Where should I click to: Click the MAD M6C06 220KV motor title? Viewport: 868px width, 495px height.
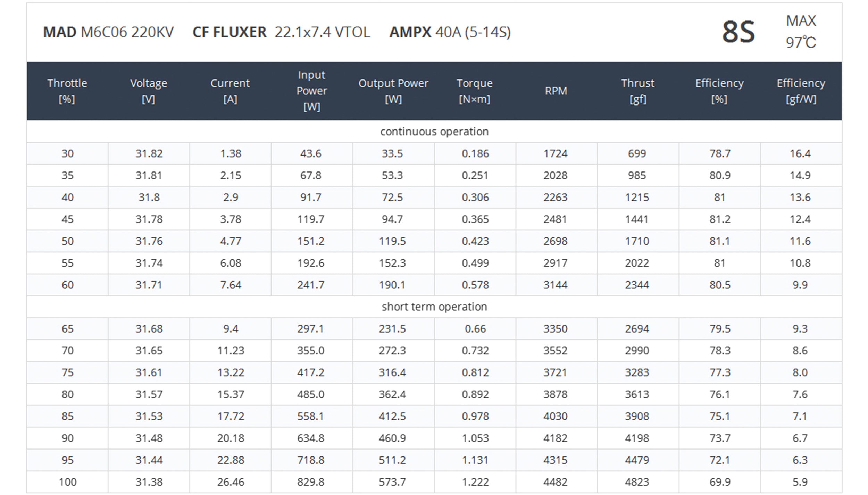point(108,32)
